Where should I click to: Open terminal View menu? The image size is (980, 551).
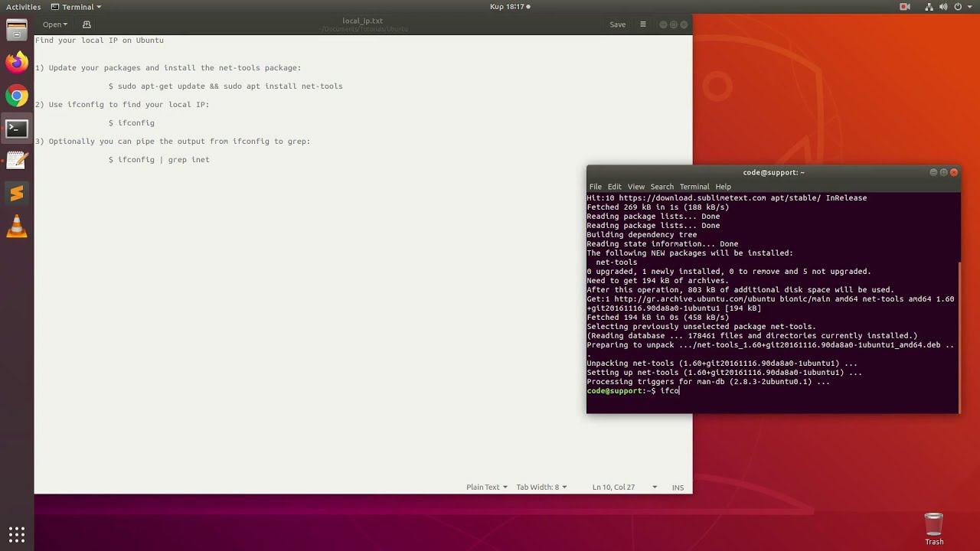click(636, 187)
